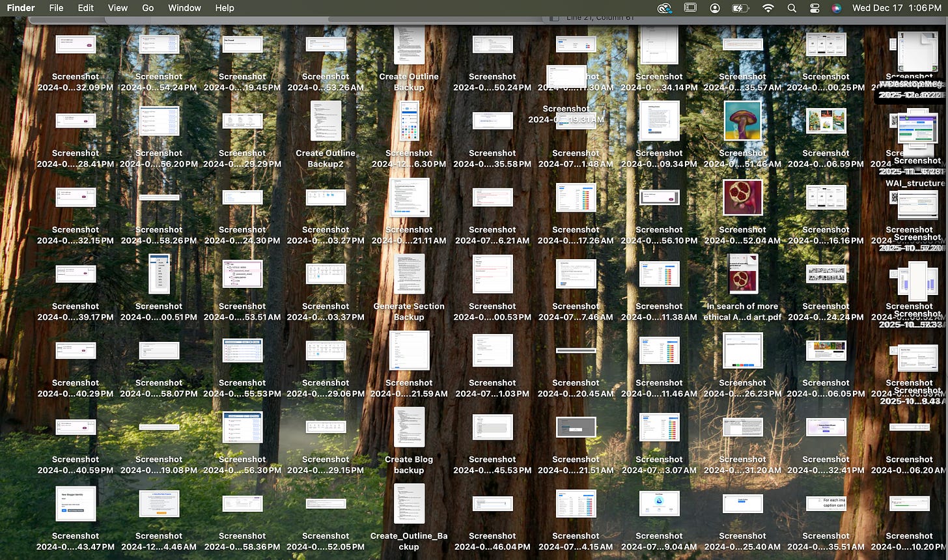Activate Siri from the menu bar

coord(837,8)
